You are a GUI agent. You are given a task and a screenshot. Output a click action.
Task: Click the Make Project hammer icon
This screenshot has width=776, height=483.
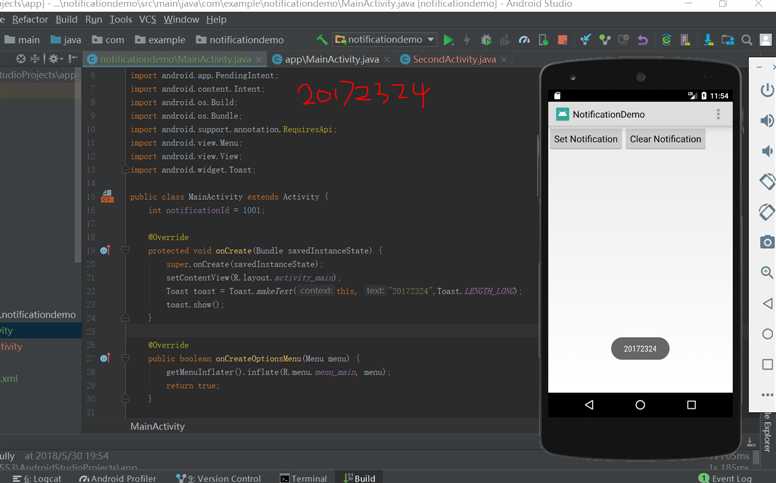[322, 40]
